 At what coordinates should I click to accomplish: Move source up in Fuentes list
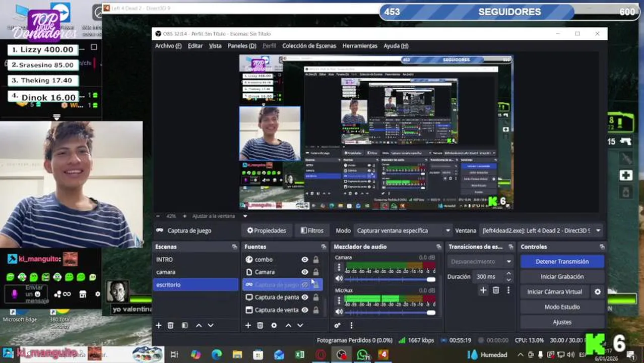point(288,326)
